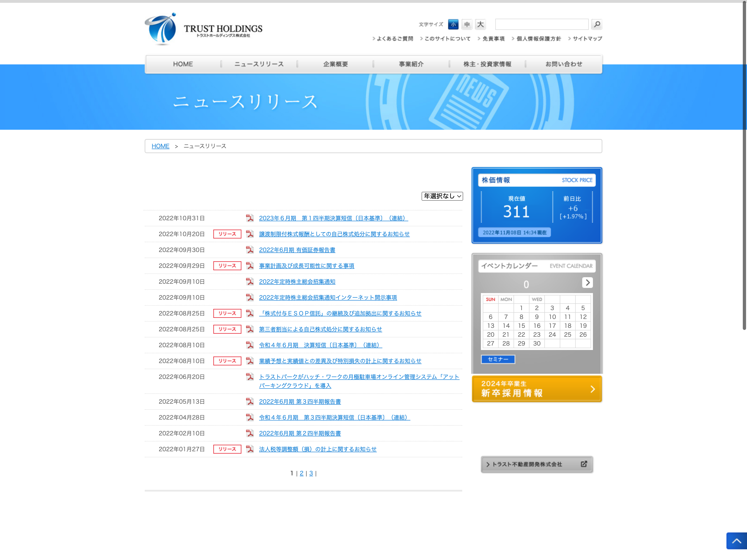Open 2024年卒業生 新卒採用情報 banner

[537, 389]
